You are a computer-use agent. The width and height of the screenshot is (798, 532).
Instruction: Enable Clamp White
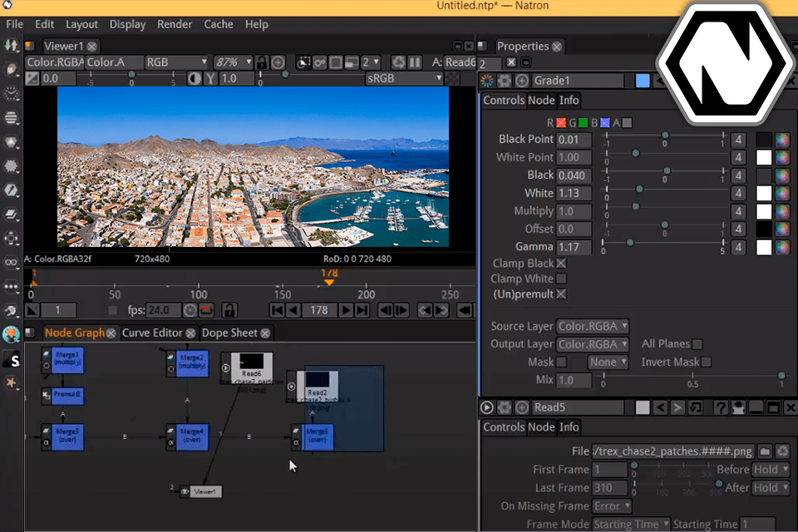(561, 278)
